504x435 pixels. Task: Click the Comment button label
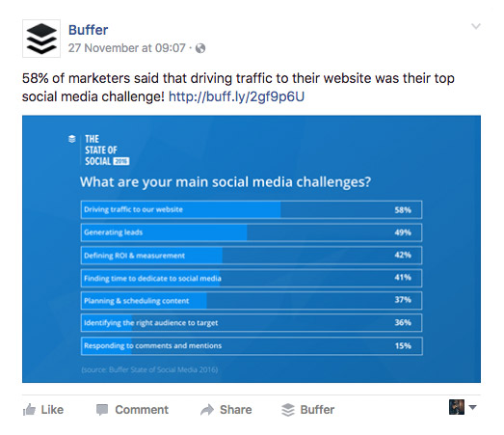[142, 410]
